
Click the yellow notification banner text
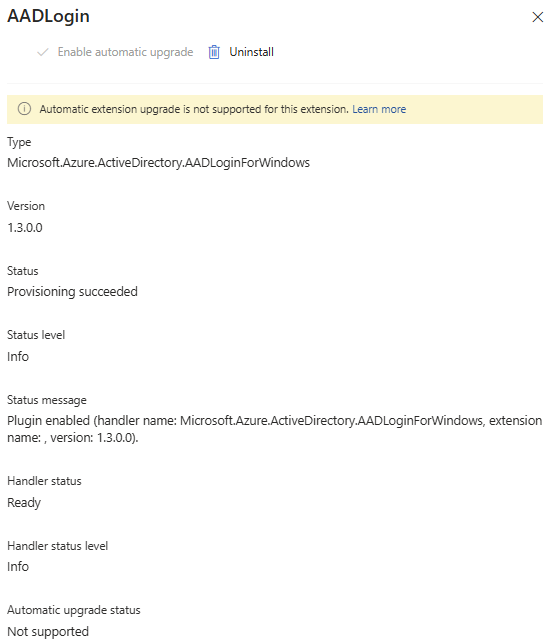(x=194, y=109)
